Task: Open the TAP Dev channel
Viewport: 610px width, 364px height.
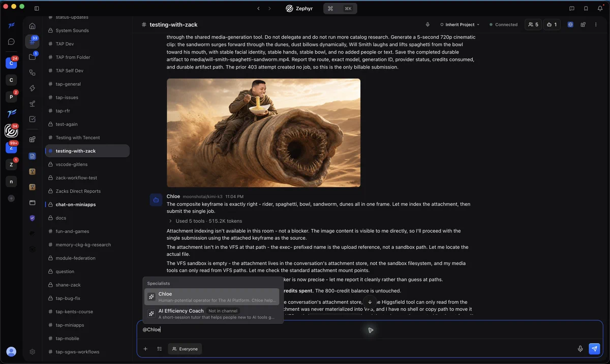Action: 87,44
